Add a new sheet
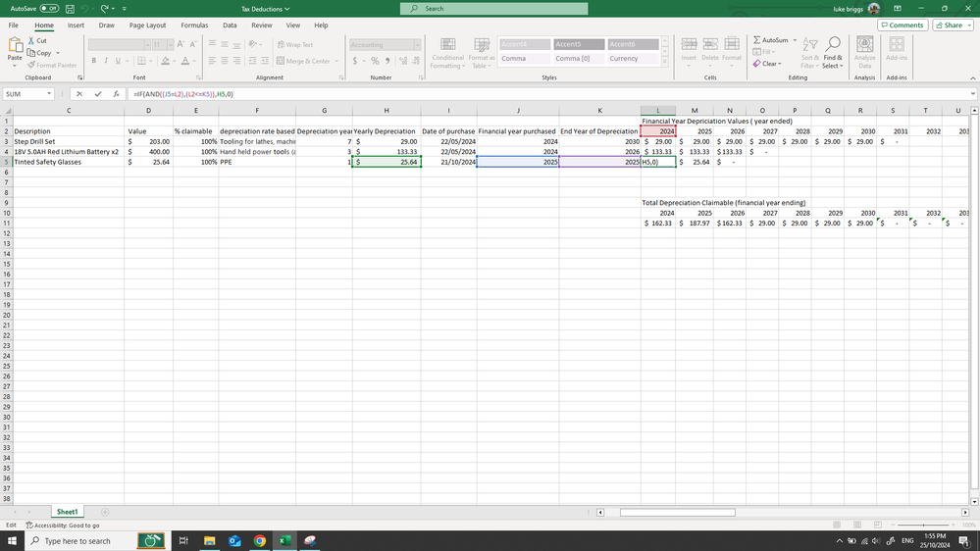This screenshot has height=551, width=980. click(x=105, y=512)
